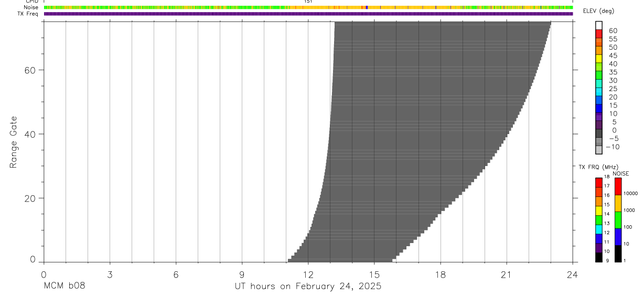Click the '60' tick label on the Range Gate axis

click(x=30, y=70)
